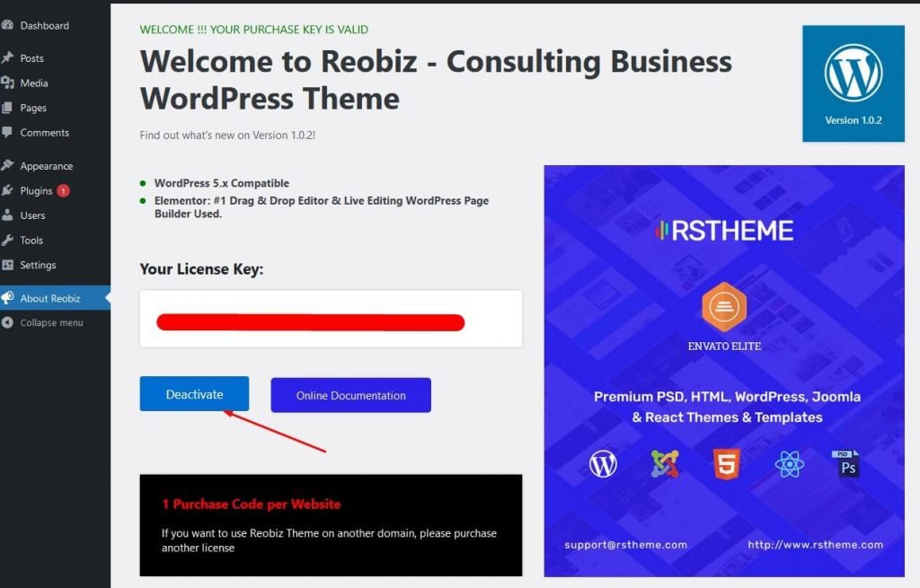Open the Settings menu item
Screen dimensions: 920x588
38,265
